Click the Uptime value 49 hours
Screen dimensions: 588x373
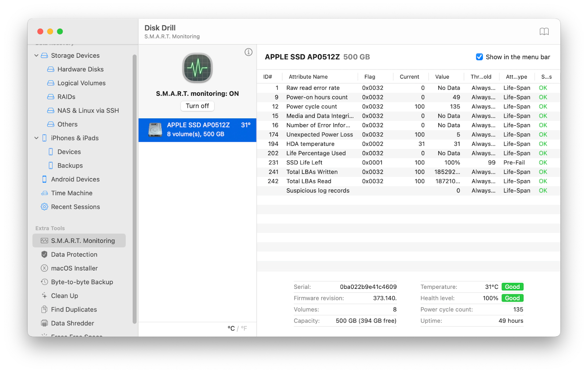[511, 321]
